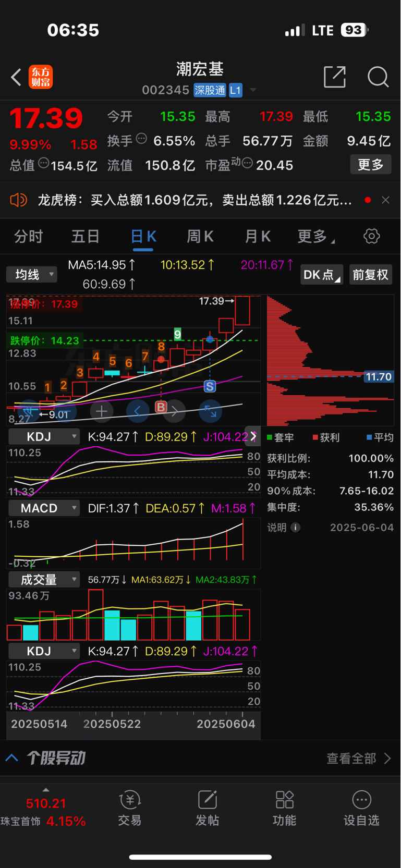Collapse the 个股异动 section chevron
Image resolution: width=401 pixels, height=868 pixels.
11,758
